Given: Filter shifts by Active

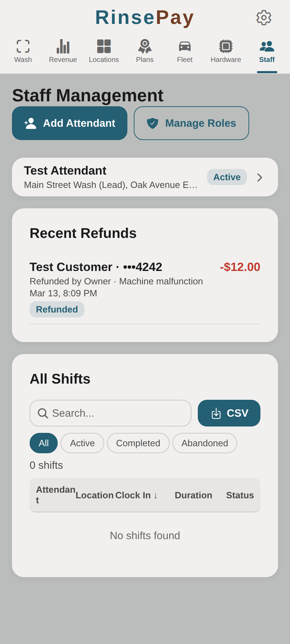Looking at the screenshot, I should [82, 443].
